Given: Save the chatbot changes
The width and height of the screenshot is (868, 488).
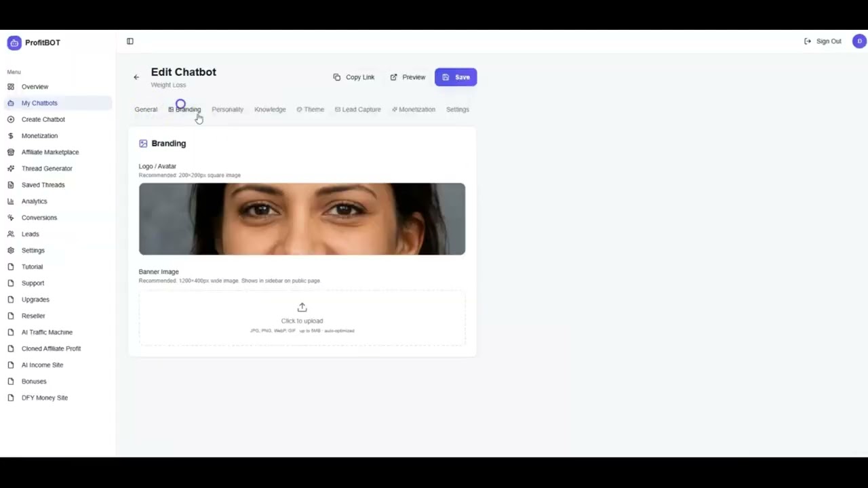Looking at the screenshot, I should point(456,77).
